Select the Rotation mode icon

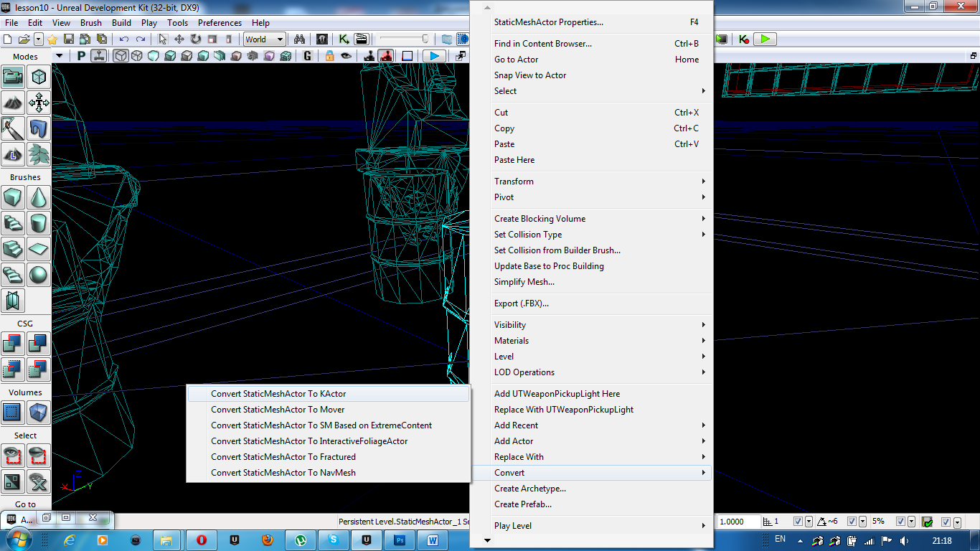click(x=196, y=39)
